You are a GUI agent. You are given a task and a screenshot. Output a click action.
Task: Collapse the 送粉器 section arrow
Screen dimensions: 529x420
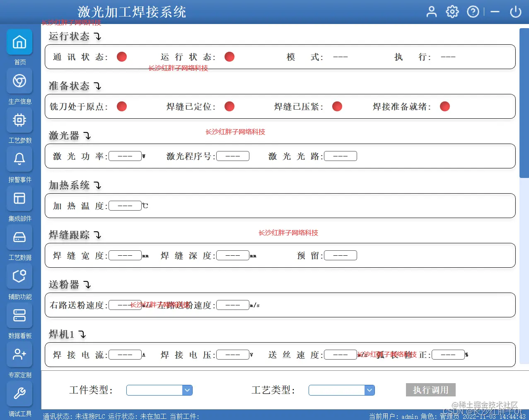click(x=87, y=285)
